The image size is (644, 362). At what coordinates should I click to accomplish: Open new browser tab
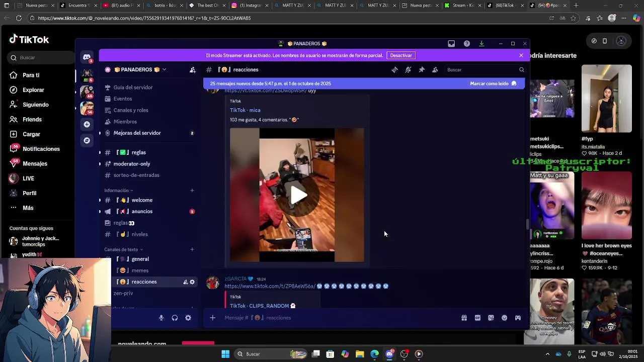pos(576,6)
